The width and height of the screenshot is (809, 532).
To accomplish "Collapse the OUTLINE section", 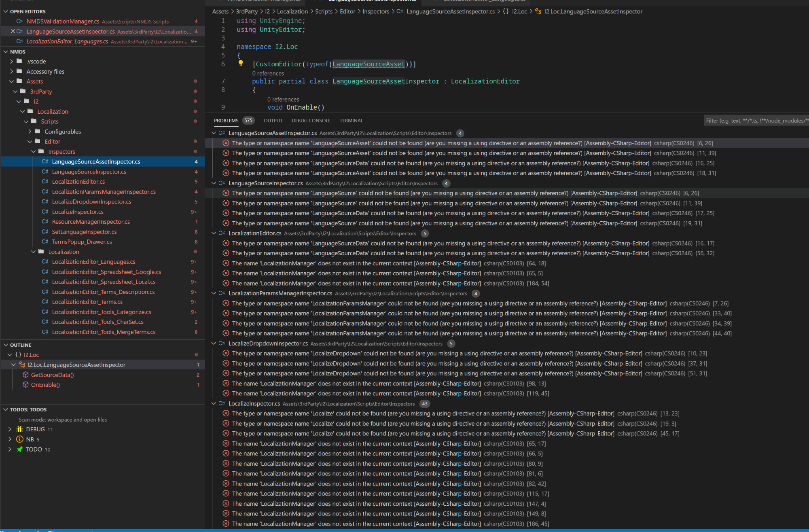I will [x=6, y=345].
